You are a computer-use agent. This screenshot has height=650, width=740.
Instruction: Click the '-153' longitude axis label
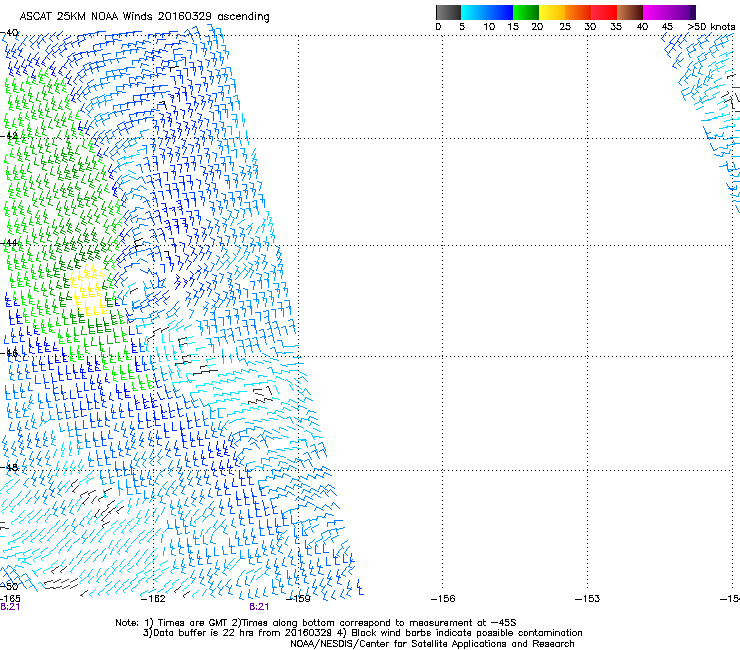click(588, 599)
